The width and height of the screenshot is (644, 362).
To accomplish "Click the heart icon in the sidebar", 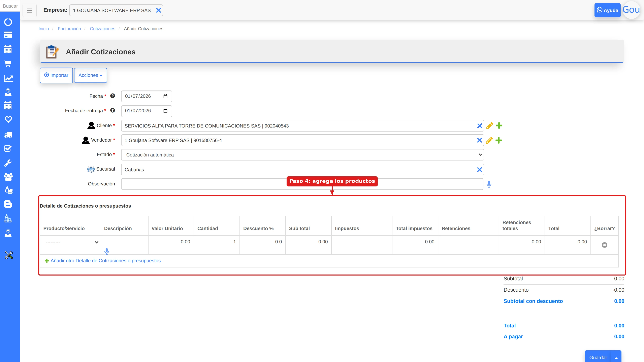I will 8,119.
